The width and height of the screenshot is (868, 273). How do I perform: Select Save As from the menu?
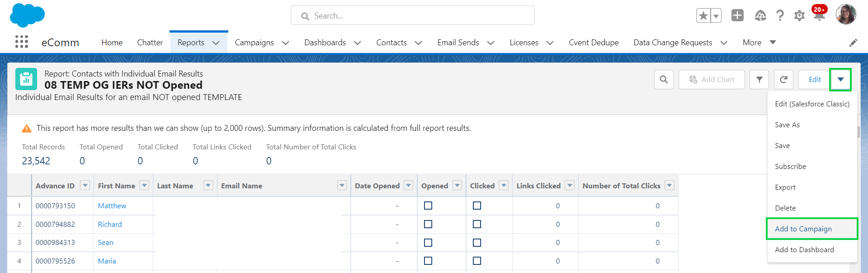pos(812,125)
